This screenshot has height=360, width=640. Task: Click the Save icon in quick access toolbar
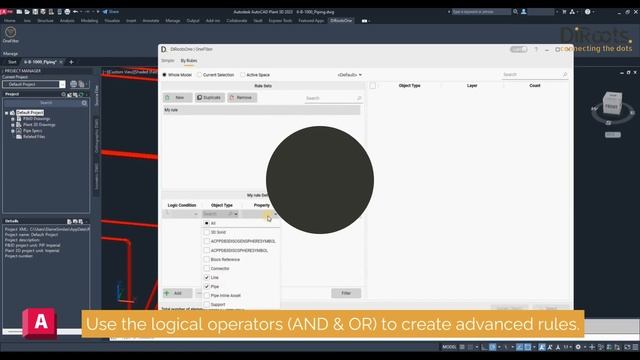tap(35, 12)
